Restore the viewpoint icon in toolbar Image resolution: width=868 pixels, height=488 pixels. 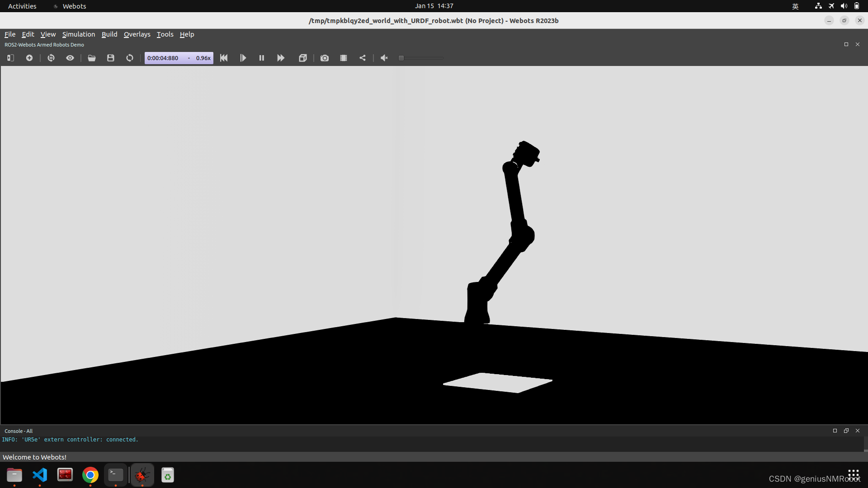[51, 58]
